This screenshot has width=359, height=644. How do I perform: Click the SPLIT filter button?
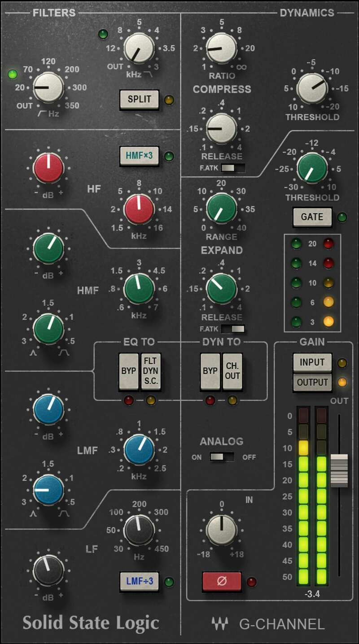[139, 100]
